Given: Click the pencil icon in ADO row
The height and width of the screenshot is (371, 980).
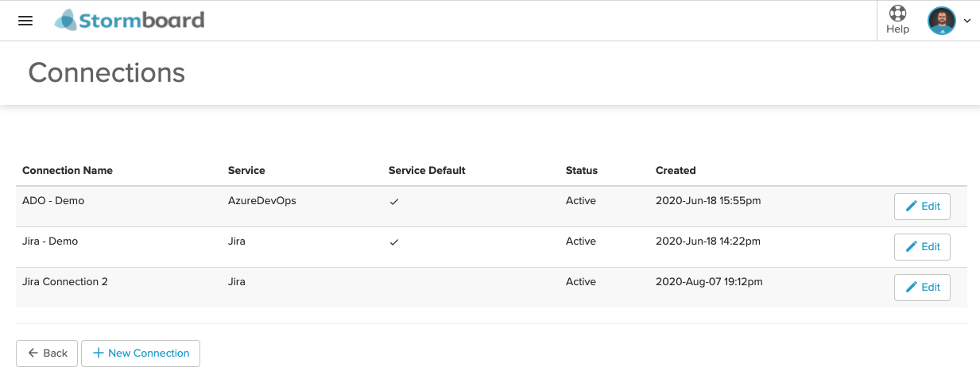Looking at the screenshot, I should [x=911, y=207].
